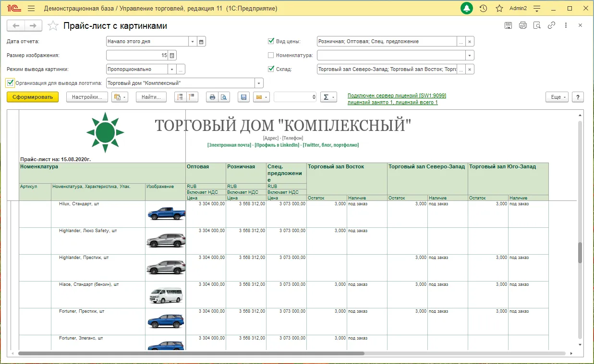594x364 pixels.
Task: Expand the Номенклатура filter dropdown arrow
Action: pyautogui.click(x=470, y=56)
